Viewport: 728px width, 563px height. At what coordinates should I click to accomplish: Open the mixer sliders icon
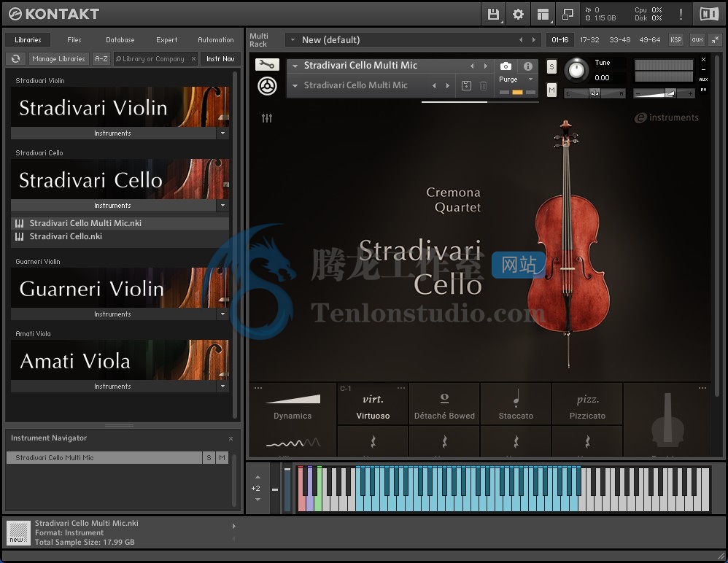(267, 118)
